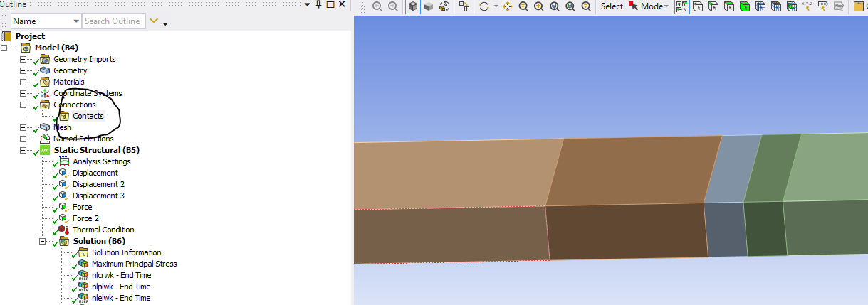Viewport: 868px width, 305px height.
Task: Open the rotate tool dropdown arrow
Action: coord(496,6)
